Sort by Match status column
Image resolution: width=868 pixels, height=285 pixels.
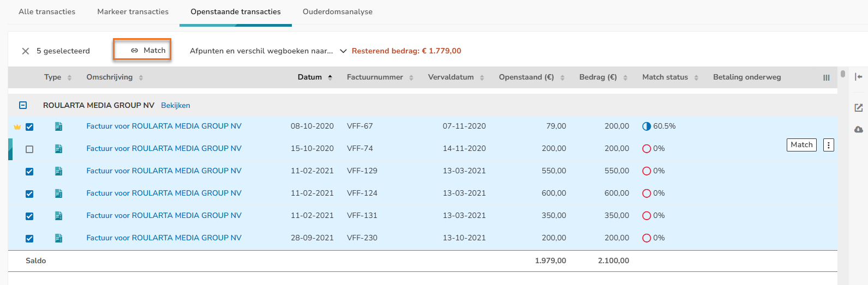tap(671, 77)
